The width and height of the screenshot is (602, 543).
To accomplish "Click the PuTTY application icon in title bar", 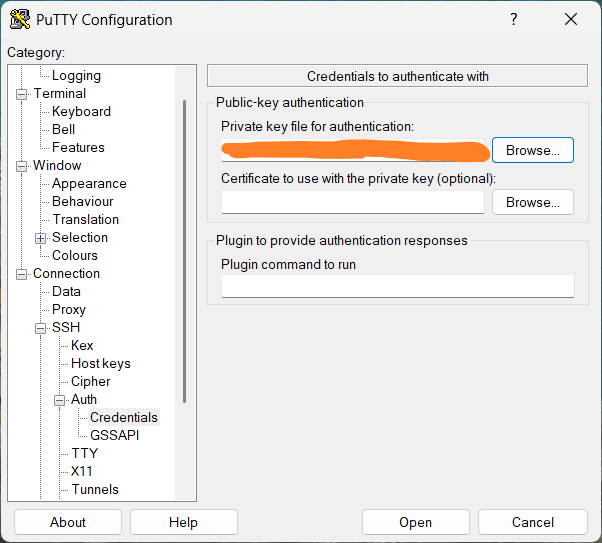I will click(x=20, y=19).
